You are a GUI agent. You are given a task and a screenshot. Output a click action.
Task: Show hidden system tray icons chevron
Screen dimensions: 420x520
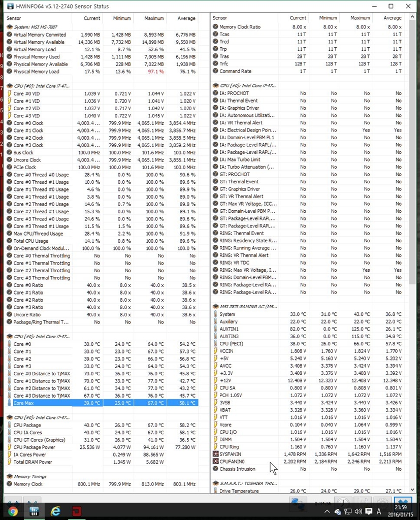coord(327,511)
